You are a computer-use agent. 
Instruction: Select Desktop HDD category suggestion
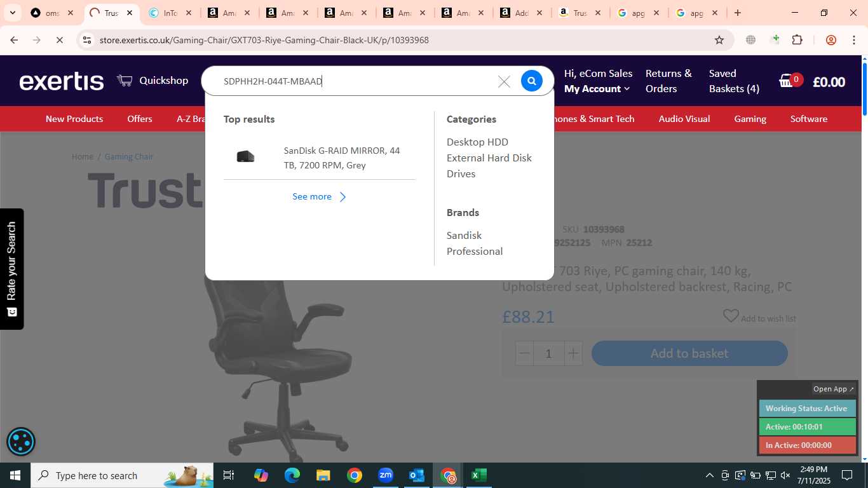[477, 142]
